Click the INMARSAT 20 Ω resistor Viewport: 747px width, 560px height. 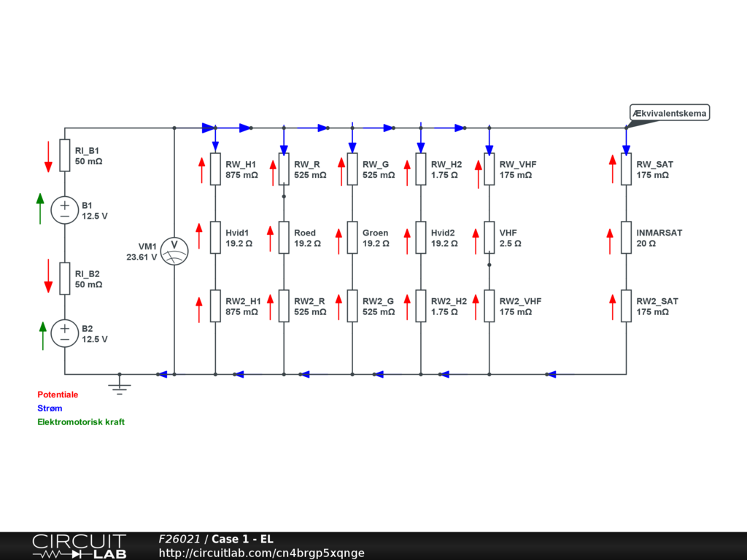(x=626, y=238)
